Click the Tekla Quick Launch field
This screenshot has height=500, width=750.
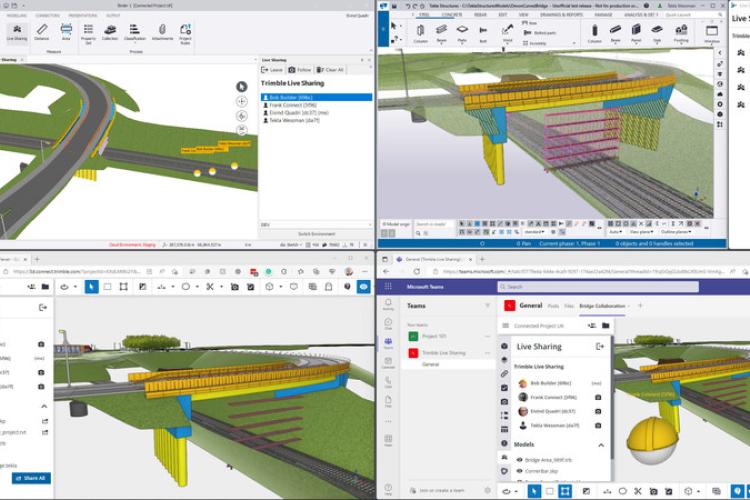click(692, 15)
